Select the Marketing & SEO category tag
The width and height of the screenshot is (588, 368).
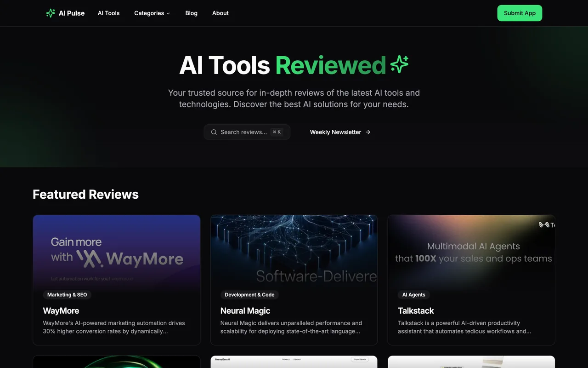click(67, 295)
